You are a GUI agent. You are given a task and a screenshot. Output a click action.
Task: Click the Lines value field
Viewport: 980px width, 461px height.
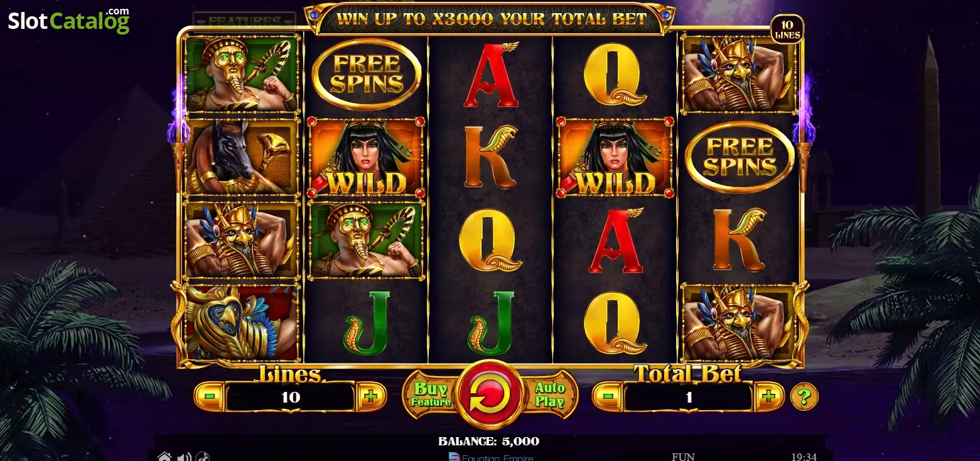291,397
